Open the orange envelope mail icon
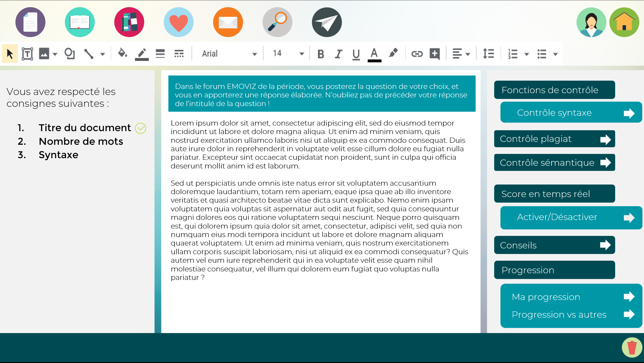This screenshot has height=363, width=644. (x=228, y=22)
